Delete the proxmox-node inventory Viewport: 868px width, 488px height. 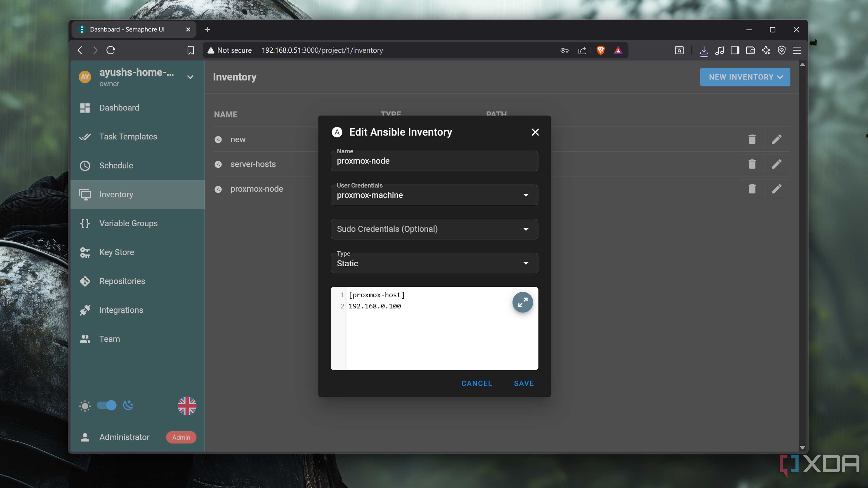click(x=752, y=189)
